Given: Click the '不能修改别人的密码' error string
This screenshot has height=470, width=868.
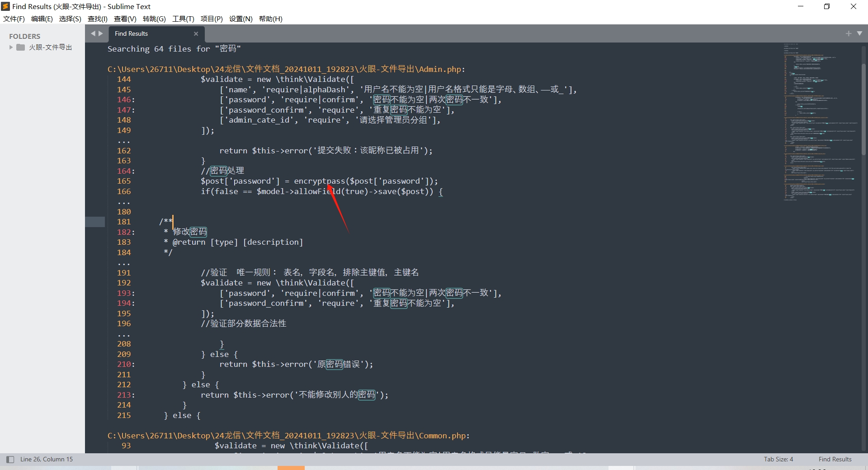Looking at the screenshot, I should 337,395.
